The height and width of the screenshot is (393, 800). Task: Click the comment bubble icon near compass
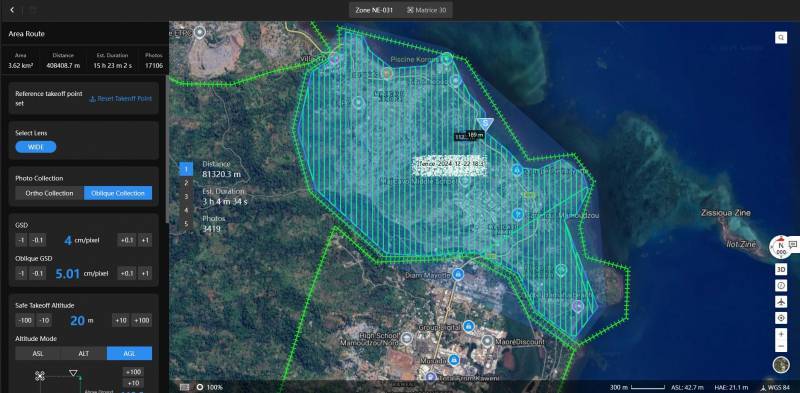click(793, 244)
